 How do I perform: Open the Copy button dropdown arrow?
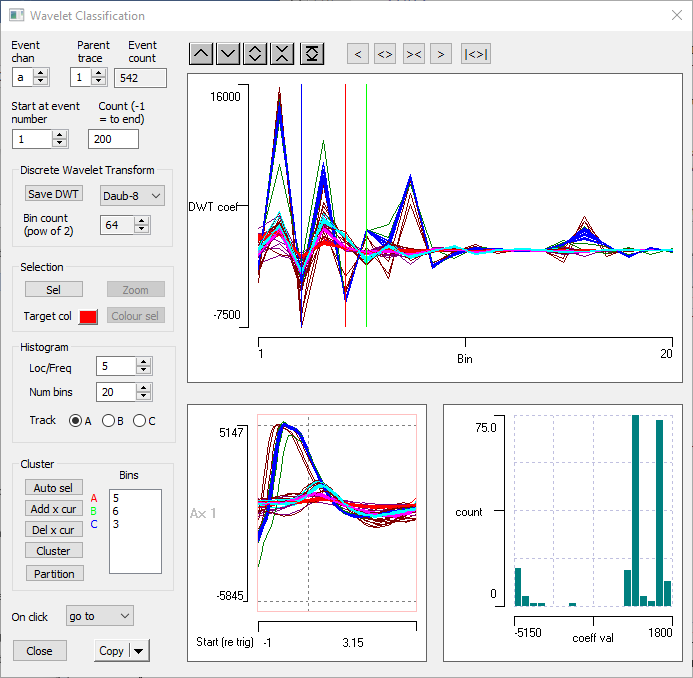(138, 651)
